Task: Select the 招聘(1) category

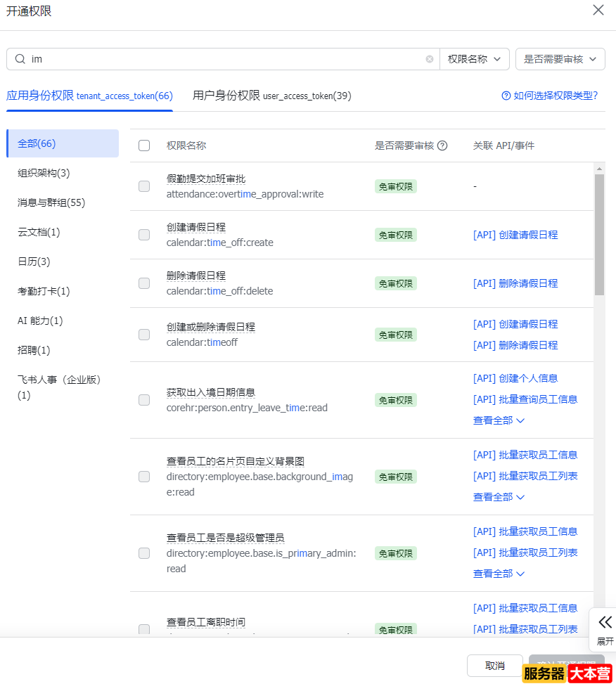Action: 34,350
